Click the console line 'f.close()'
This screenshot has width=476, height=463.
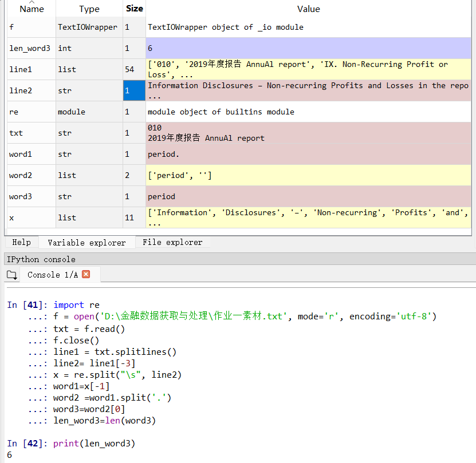[76, 341]
